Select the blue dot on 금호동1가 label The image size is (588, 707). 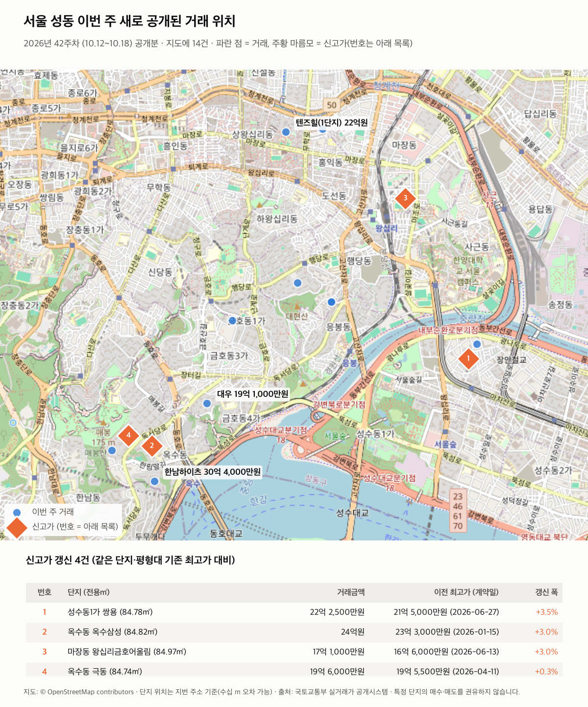(x=232, y=320)
